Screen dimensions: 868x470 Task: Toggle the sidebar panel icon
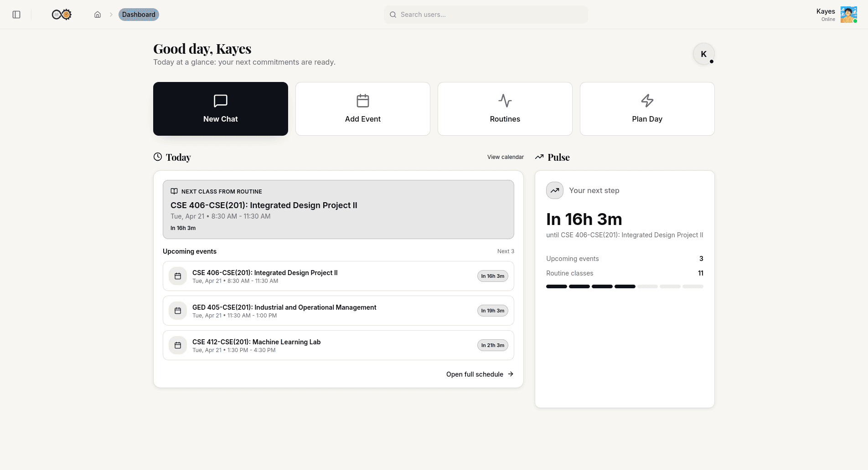click(16, 15)
